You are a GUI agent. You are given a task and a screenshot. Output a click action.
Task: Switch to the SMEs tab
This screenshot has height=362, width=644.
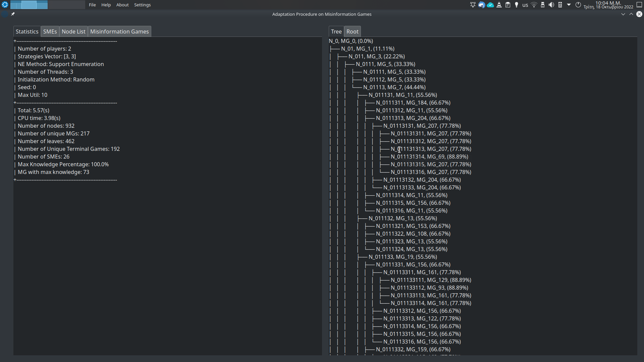click(x=50, y=32)
